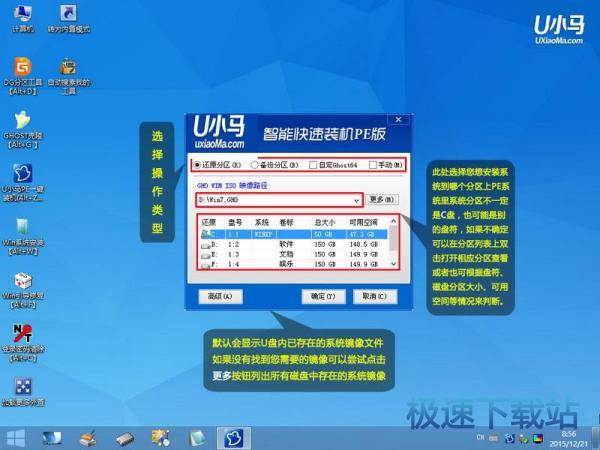600x450 pixels.
Task: Sort by the volume label column header
Action: point(286,222)
